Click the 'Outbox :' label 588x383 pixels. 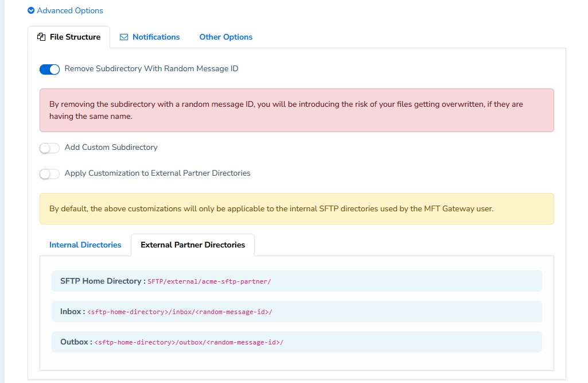(76, 342)
